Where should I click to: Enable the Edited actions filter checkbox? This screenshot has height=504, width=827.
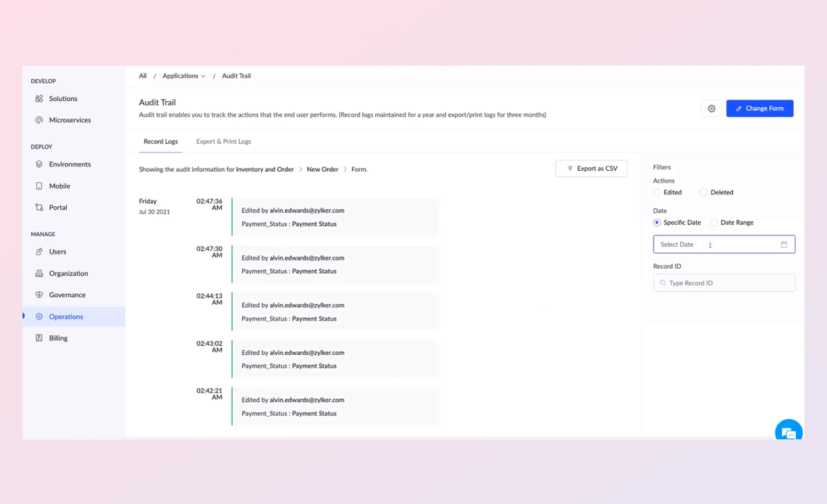tap(657, 192)
